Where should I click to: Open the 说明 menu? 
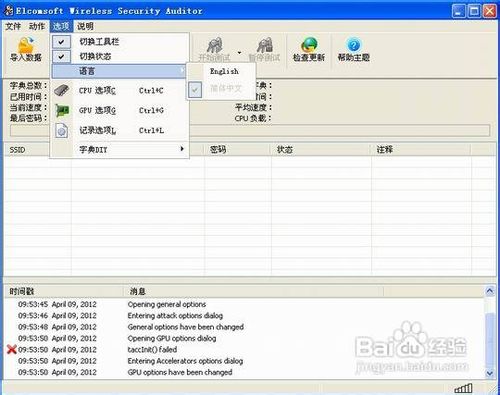pyautogui.click(x=85, y=26)
